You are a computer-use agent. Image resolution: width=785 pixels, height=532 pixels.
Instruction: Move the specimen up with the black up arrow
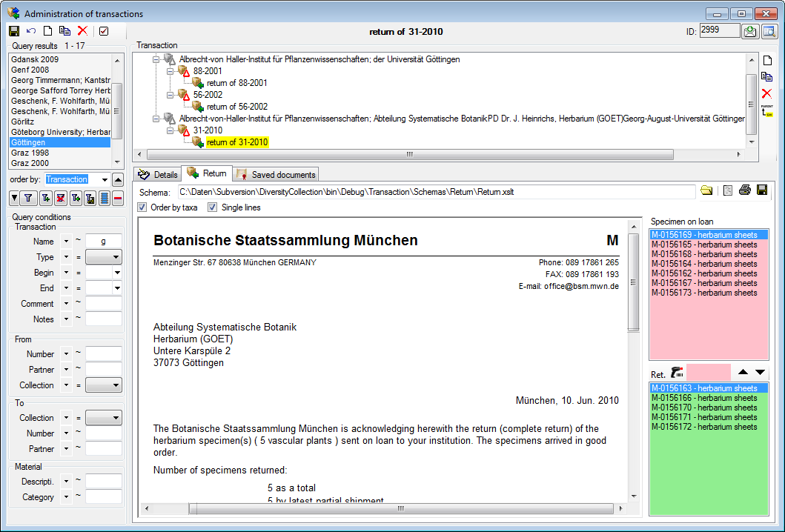(x=743, y=373)
